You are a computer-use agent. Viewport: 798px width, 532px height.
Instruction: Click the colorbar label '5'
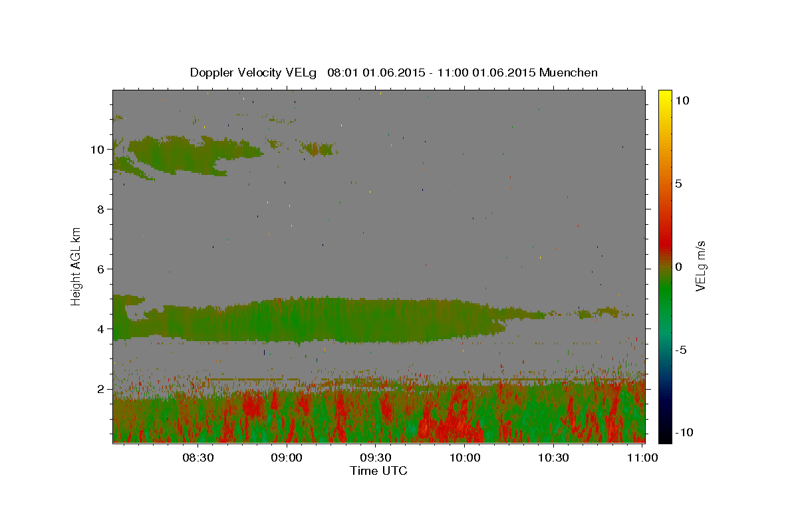(678, 184)
